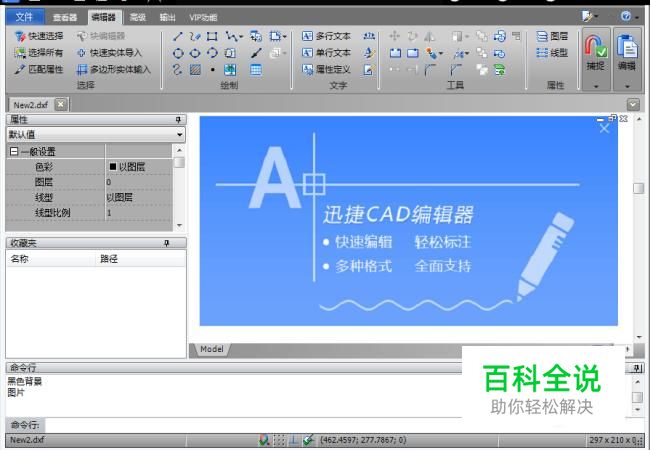The width and height of the screenshot is (650, 450).
Task: Select the Spline curve tool
Action: pyautogui.click(x=177, y=70)
